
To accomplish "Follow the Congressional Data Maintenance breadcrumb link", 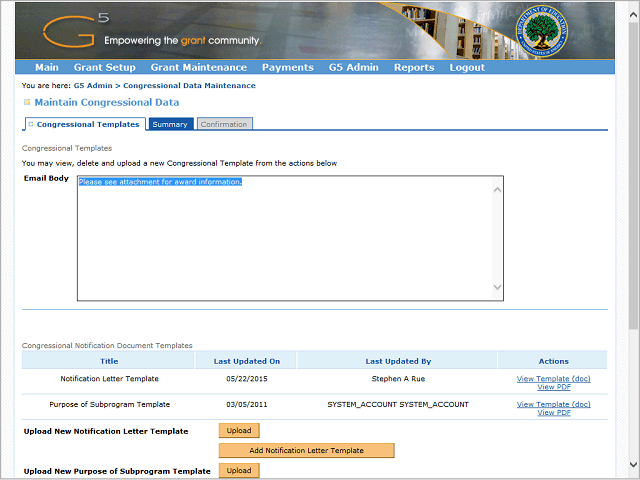I will [189, 85].
